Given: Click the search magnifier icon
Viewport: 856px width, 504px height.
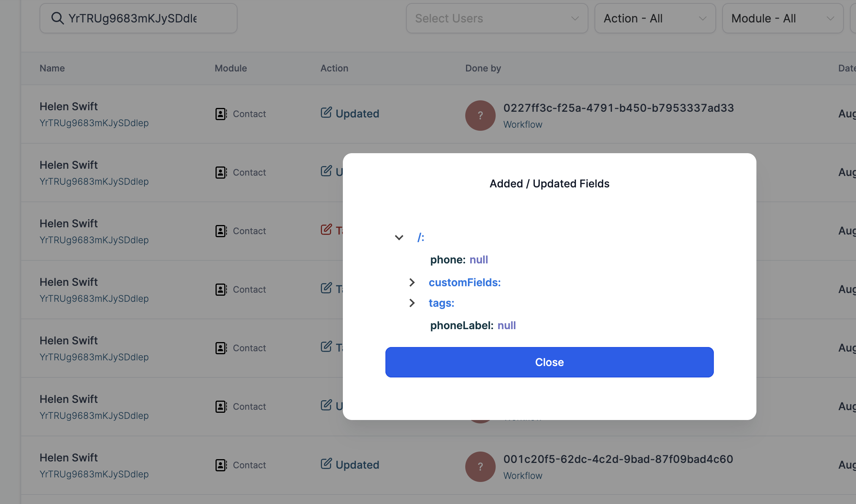Looking at the screenshot, I should (x=57, y=18).
